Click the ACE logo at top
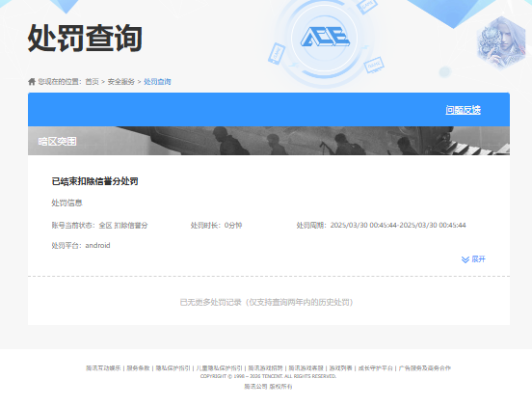The height and width of the screenshot is (406, 532). (325, 37)
